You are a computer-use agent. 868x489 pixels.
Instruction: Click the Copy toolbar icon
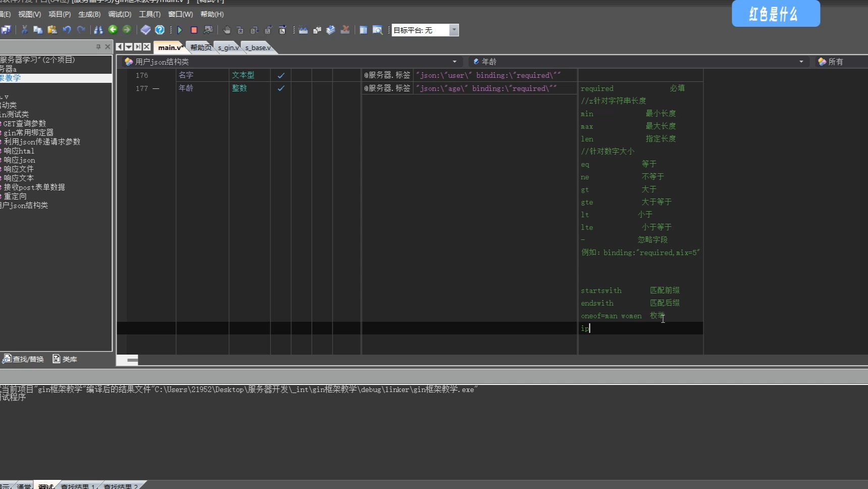coord(38,30)
